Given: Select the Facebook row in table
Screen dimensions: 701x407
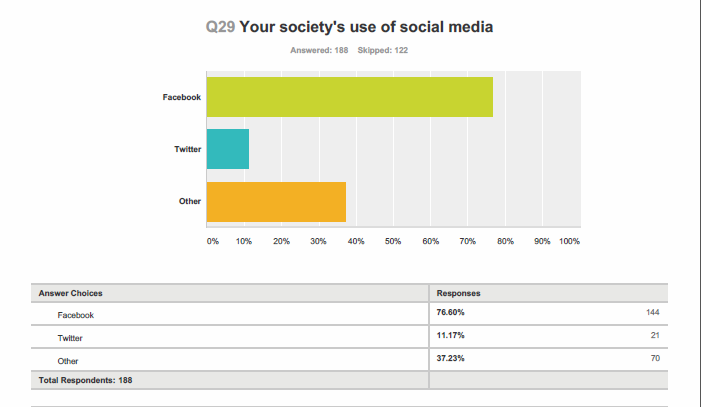Looking at the screenshot, I should 349,314.
